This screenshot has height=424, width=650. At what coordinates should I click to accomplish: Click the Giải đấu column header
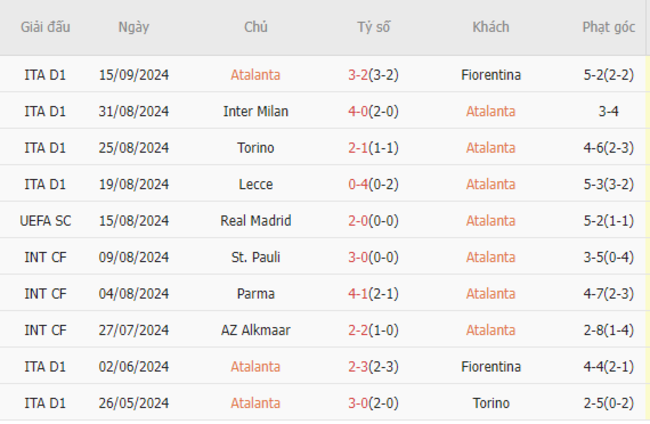pos(45,27)
